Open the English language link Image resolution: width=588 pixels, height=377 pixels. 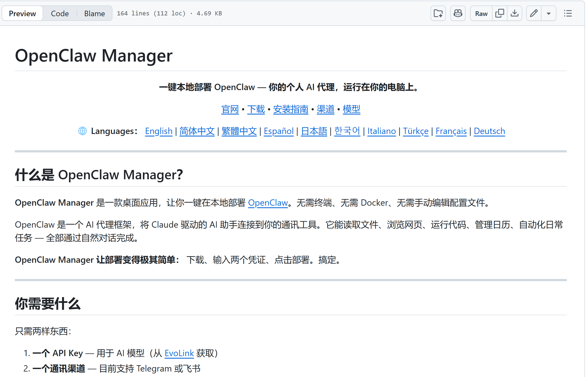coord(159,131)
